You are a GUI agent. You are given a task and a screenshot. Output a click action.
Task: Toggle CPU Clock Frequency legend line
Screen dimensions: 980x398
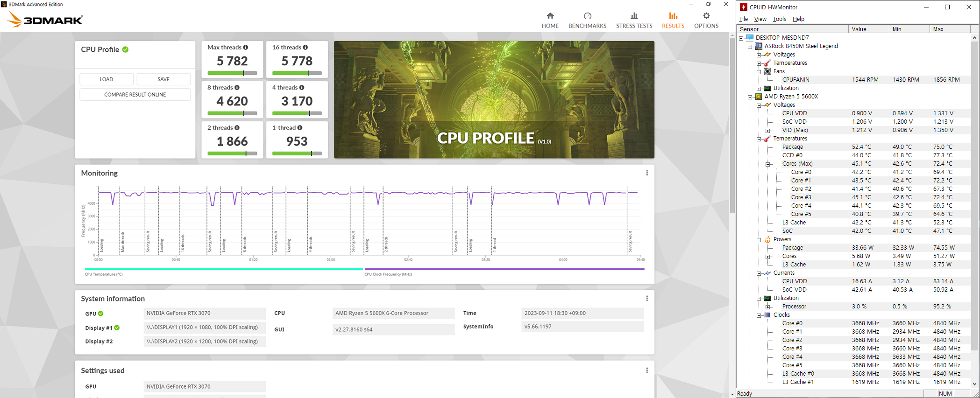pyautogui.click(x=504, y=269)
